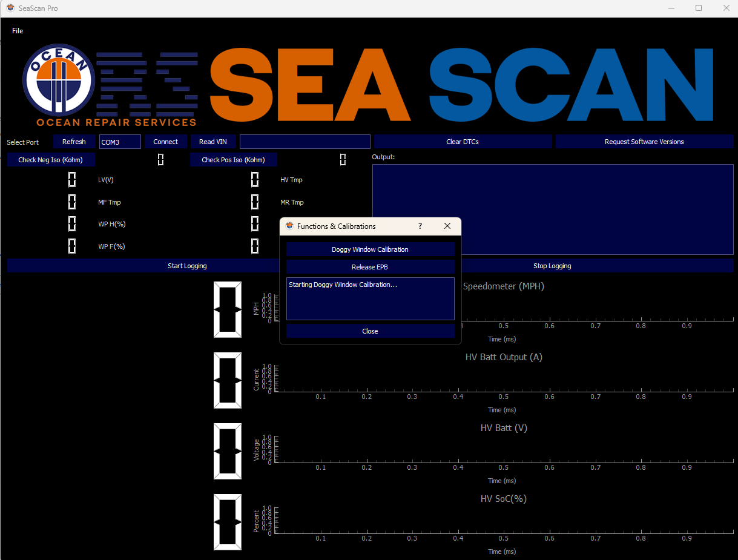The height and width of the screenshot is (560, 738).
Task: Click the Clear DTCs button
Action: (x=463, y=142)
